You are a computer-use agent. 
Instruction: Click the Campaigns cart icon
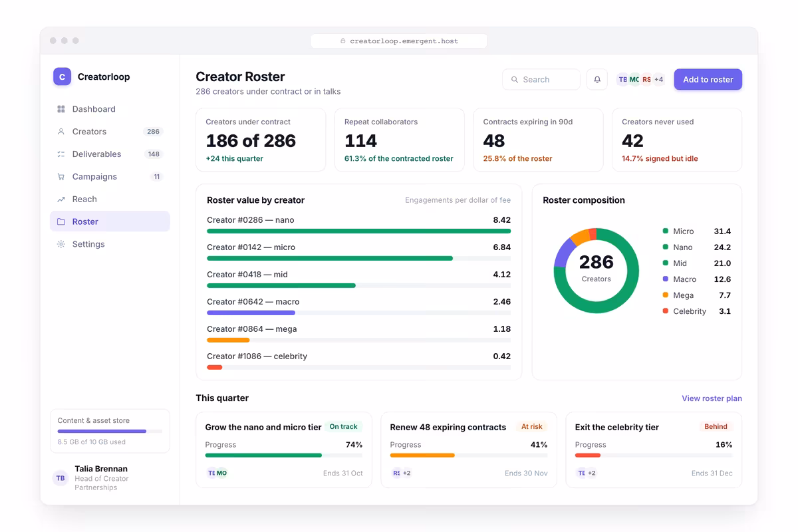tap(61, 177)
